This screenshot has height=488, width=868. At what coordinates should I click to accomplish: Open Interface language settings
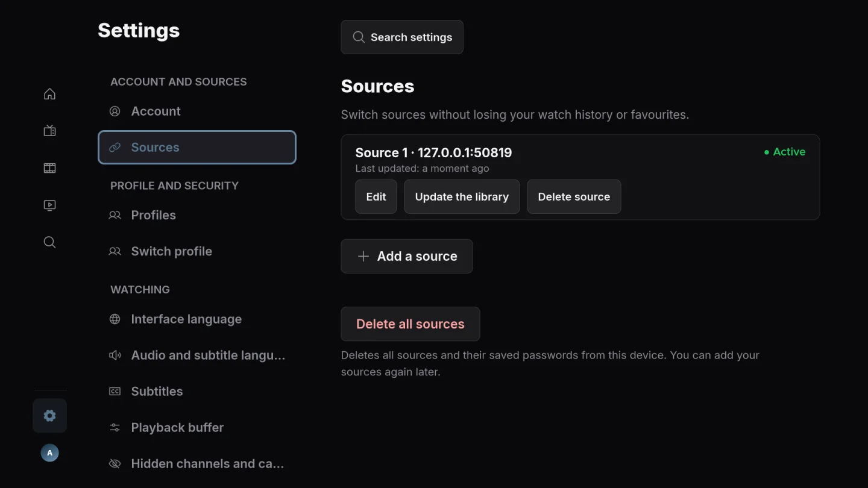click(197, 319)
